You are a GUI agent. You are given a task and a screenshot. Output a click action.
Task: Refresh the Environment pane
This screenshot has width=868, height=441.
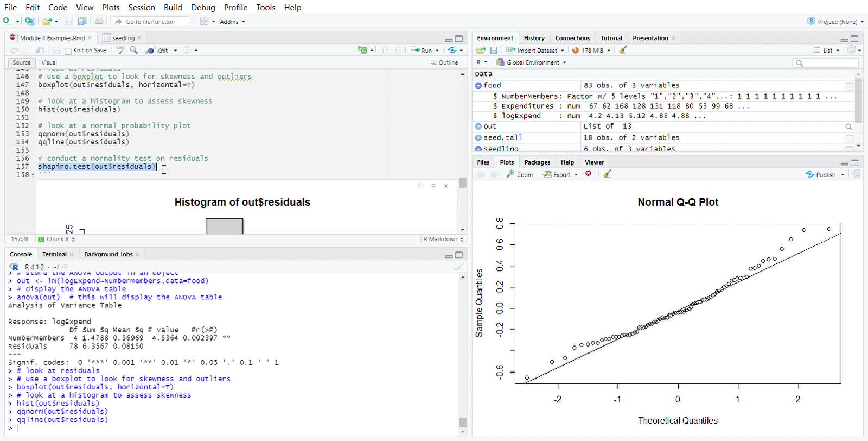(852, 50)
